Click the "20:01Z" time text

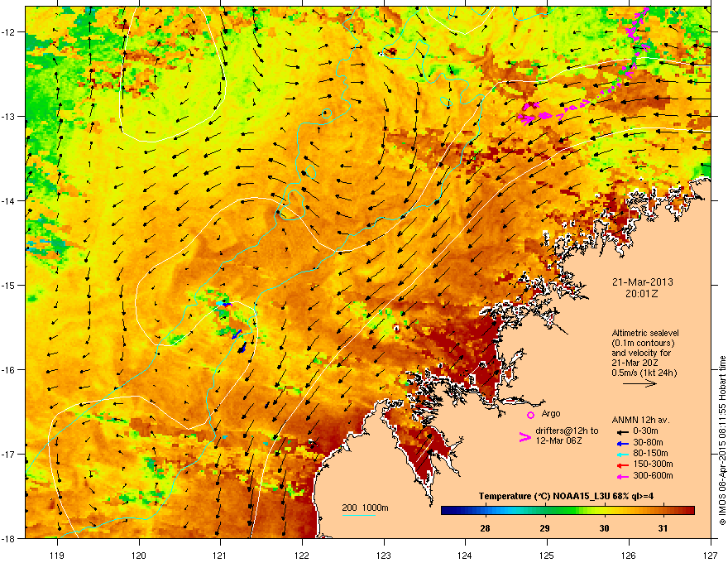click(x=642, y=294)
